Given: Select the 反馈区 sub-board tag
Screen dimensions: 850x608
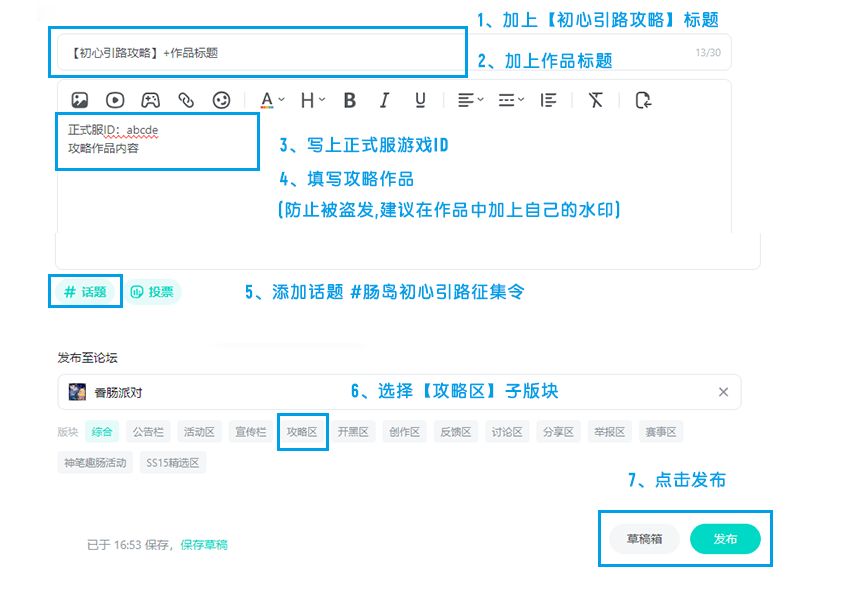Looking at the screenshot, I should pos(455,432).
